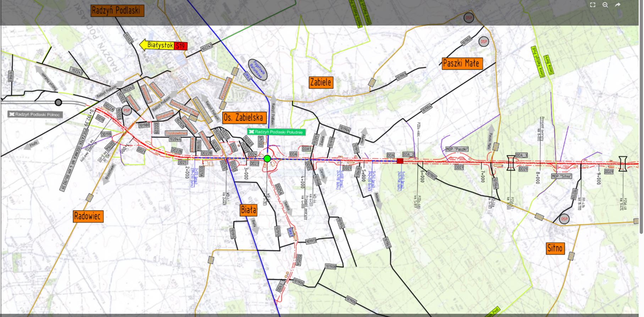Click the Sitno orange place label
This screenshot has width=644, height=317.
(555, 248)
